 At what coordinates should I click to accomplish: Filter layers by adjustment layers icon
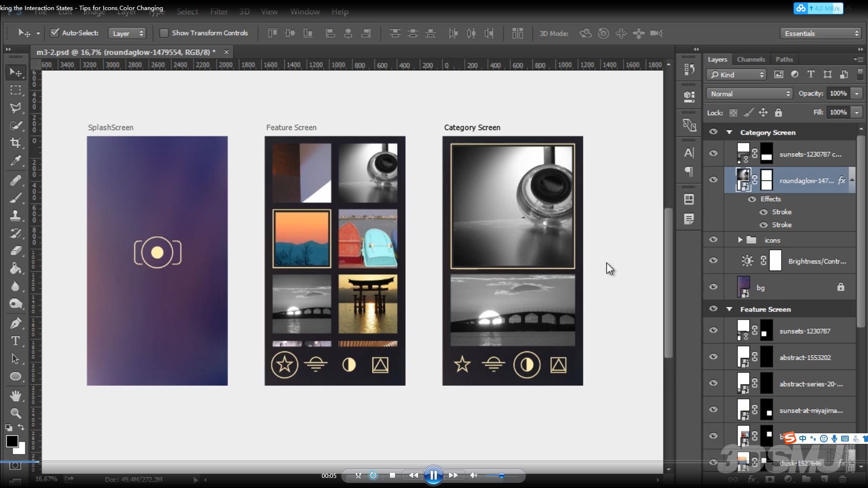(795, 74)
